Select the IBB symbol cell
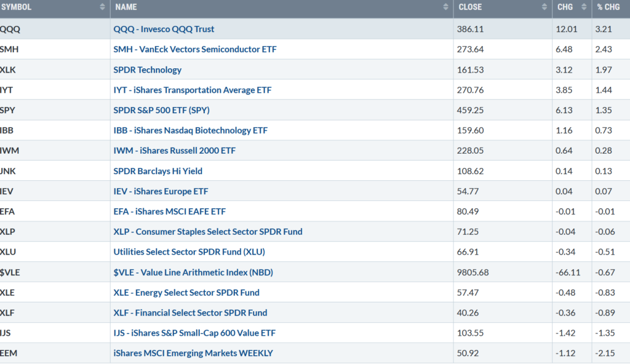 coord(55,130)
